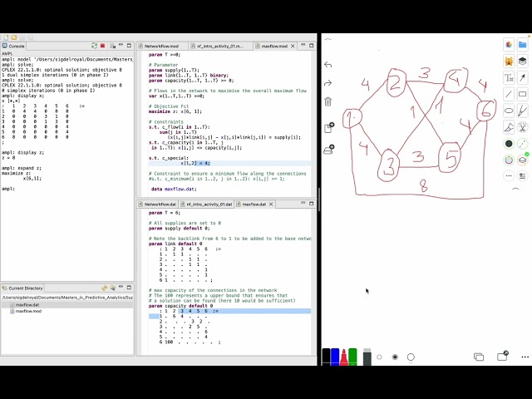532x399 pixels.
Task: Pick the light purple color circle
Action: [509, 160]
